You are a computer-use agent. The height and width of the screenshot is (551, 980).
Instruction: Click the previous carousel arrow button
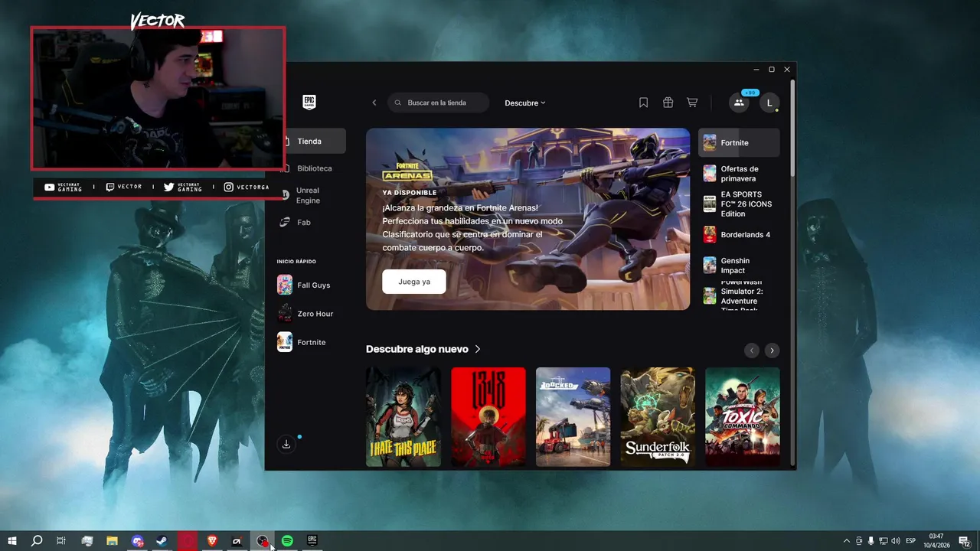pyautogui.click(x=752, y=350)
